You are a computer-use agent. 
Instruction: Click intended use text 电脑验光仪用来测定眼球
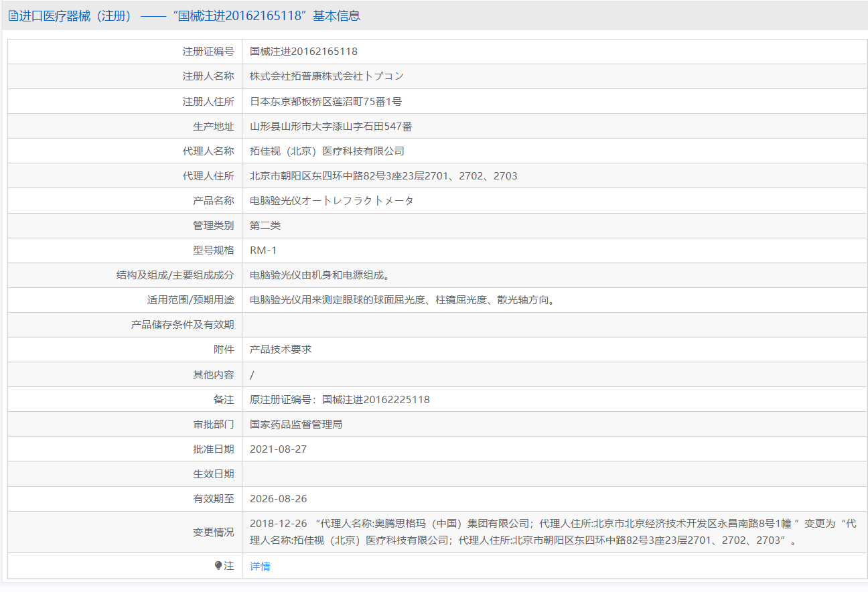coord(402,300)
